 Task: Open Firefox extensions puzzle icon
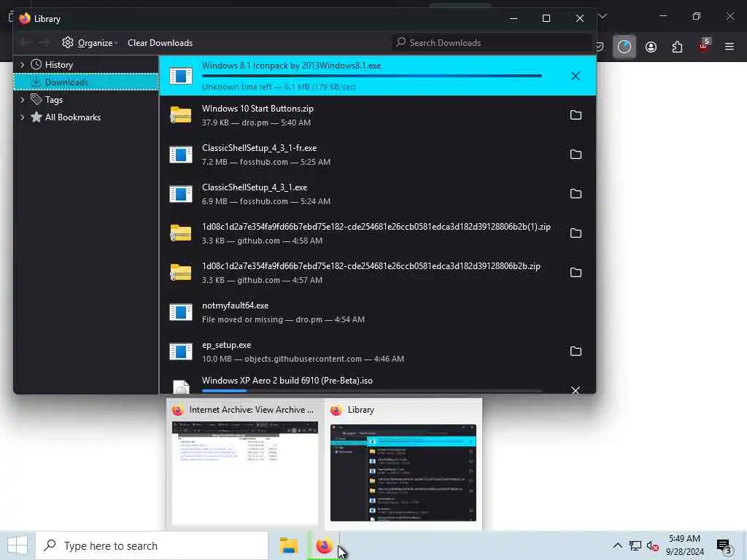[677, 47]
